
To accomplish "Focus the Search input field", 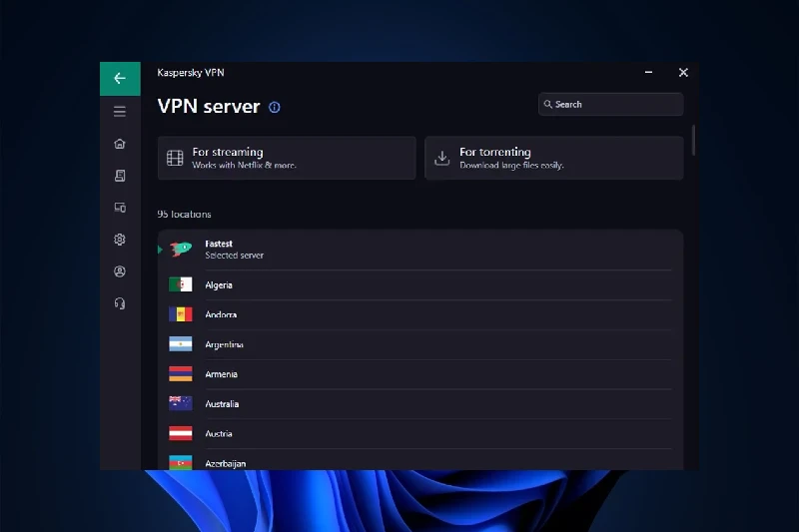I will tap(610, 104).
